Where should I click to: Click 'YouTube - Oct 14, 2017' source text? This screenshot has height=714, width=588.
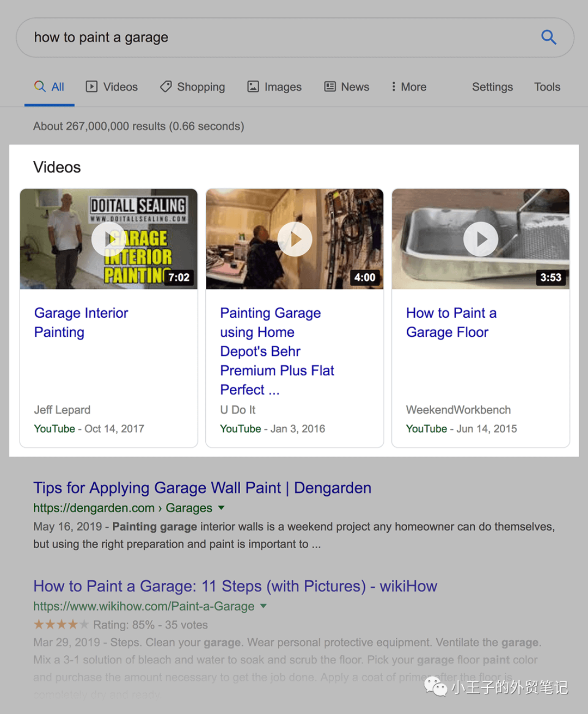pyautogui.click(x=89, y=429)
